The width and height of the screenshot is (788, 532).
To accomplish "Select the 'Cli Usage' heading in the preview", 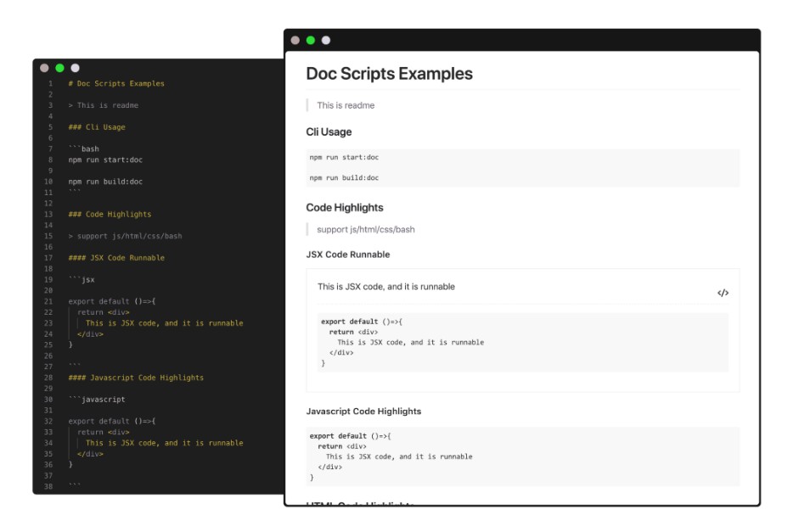I will pos(329,132).
